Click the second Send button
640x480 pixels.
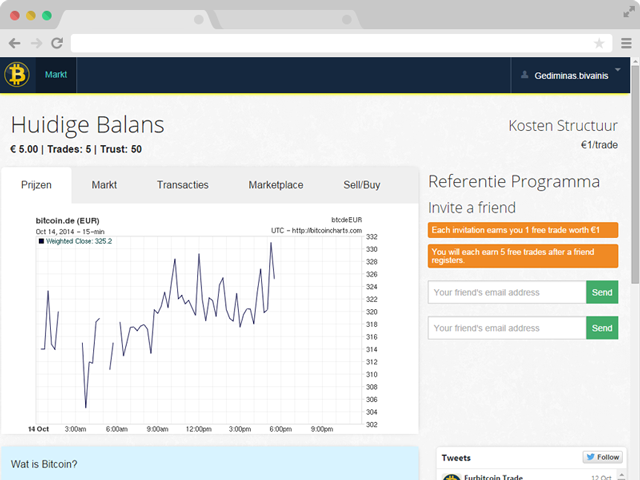point(602,328)
